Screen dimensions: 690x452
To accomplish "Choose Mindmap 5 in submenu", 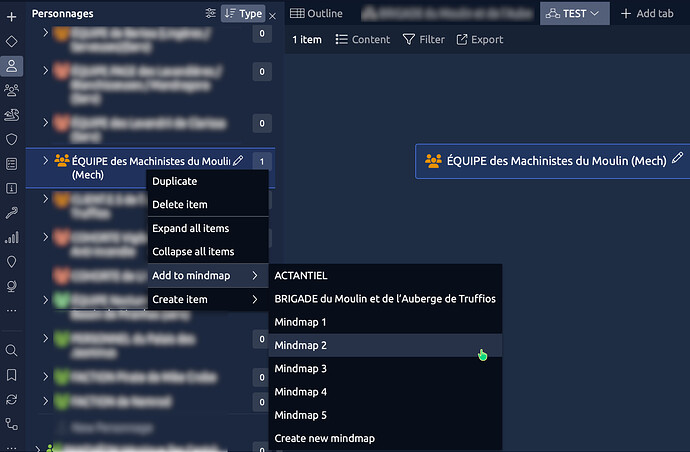I will coord(385,415).
